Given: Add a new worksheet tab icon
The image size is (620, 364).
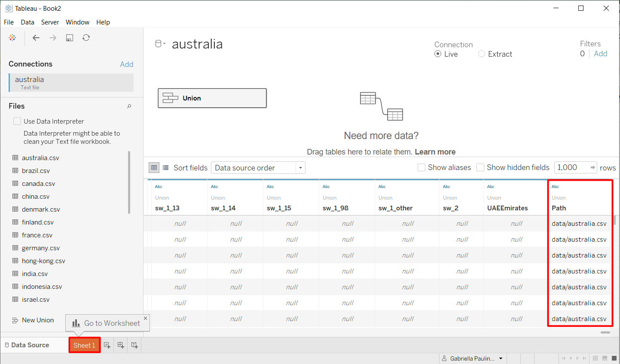Looking at the screenshot, I should click(x=107, y=345).
